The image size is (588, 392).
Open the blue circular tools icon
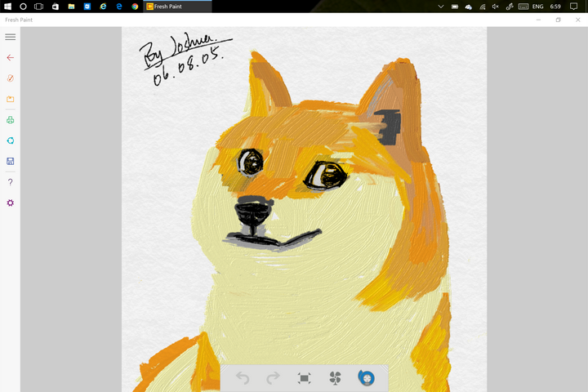(x=367, y=378)
